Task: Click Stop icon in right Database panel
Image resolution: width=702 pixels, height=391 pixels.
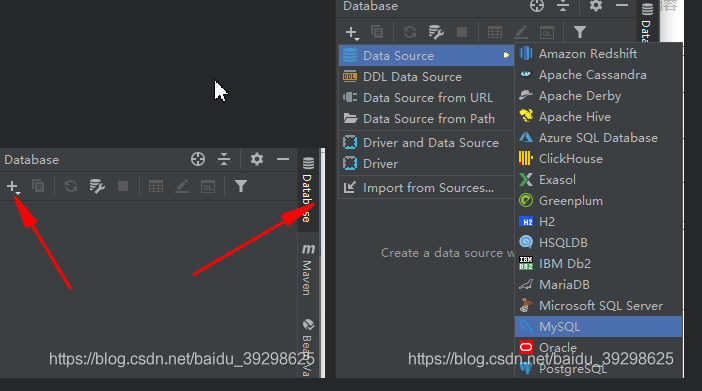Action: click(462, 32)
